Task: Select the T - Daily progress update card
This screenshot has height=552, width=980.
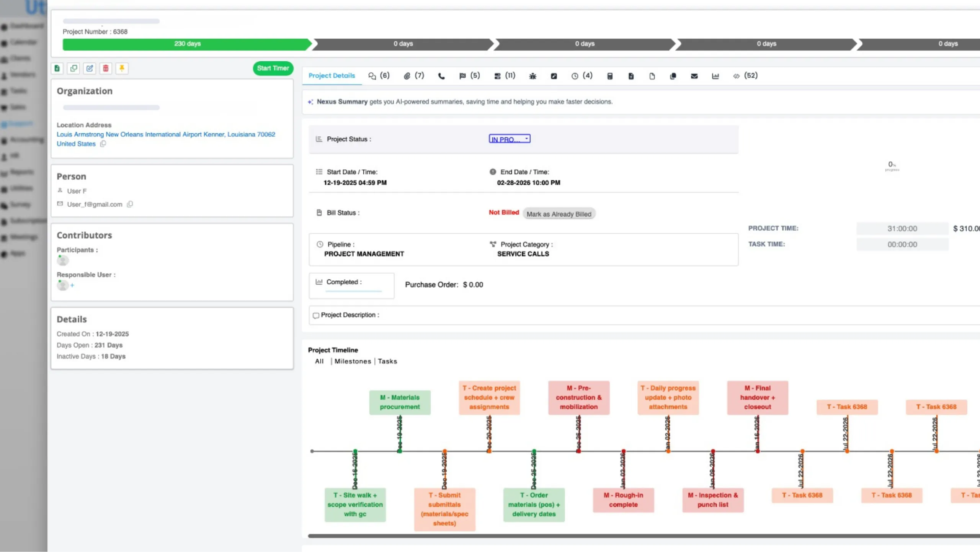Action: point(668,398)
